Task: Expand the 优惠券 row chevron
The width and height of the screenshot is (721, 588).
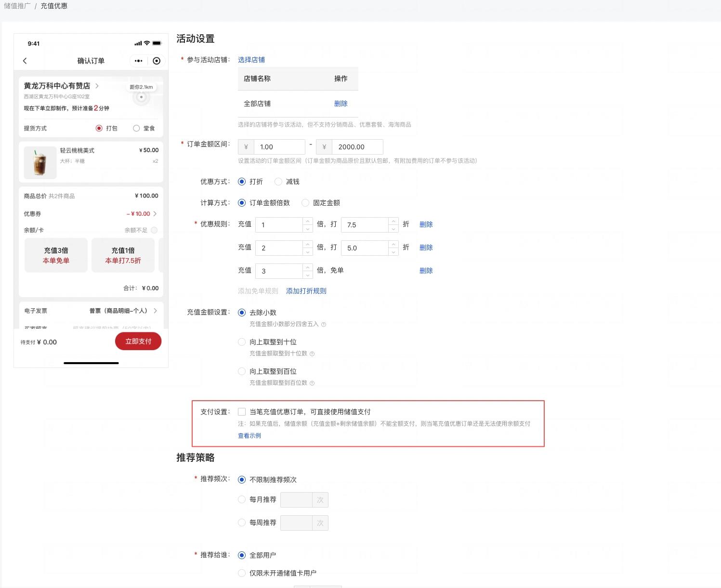Action: pyautogui.click(x=155, y=214)
